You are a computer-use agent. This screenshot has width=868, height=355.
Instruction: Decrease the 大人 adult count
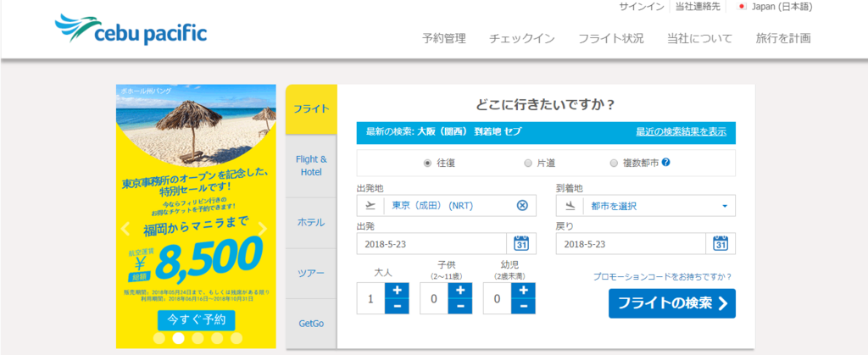397,306
